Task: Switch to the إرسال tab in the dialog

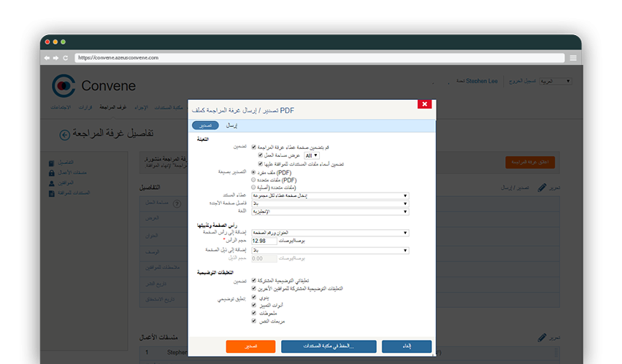Action: 231,125
